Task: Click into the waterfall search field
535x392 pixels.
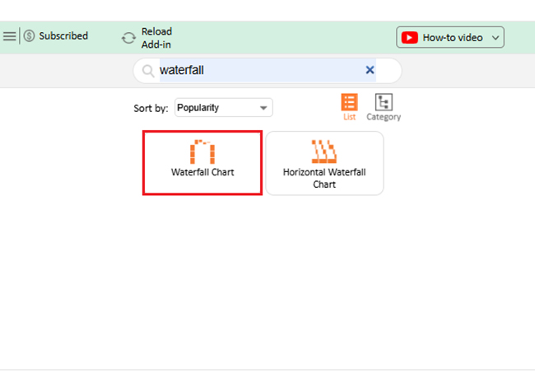Action: (x=255, y=71)
